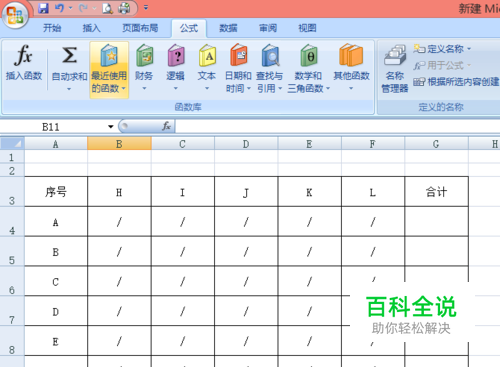
Task: Select row 5 header
Action: pos(12,251)
